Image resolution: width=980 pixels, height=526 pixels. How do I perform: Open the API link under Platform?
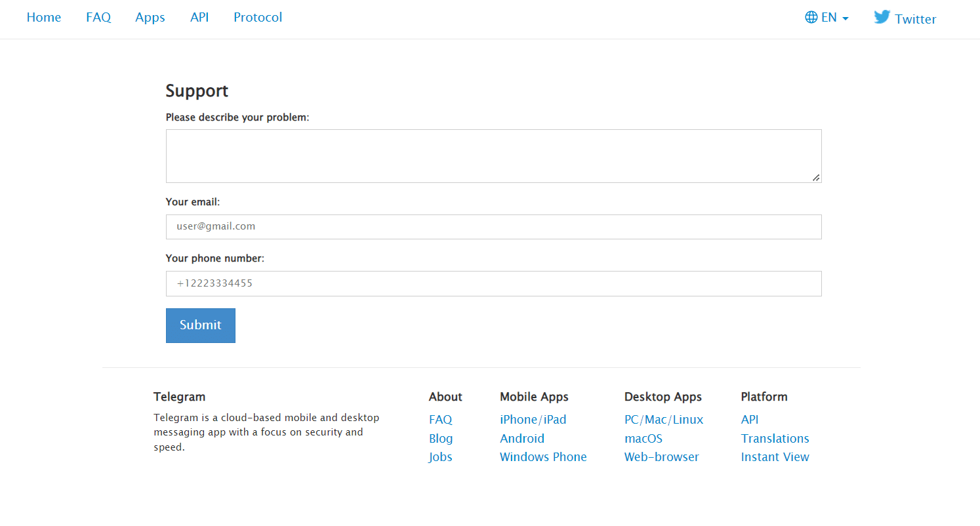click(x=750, y=420)
